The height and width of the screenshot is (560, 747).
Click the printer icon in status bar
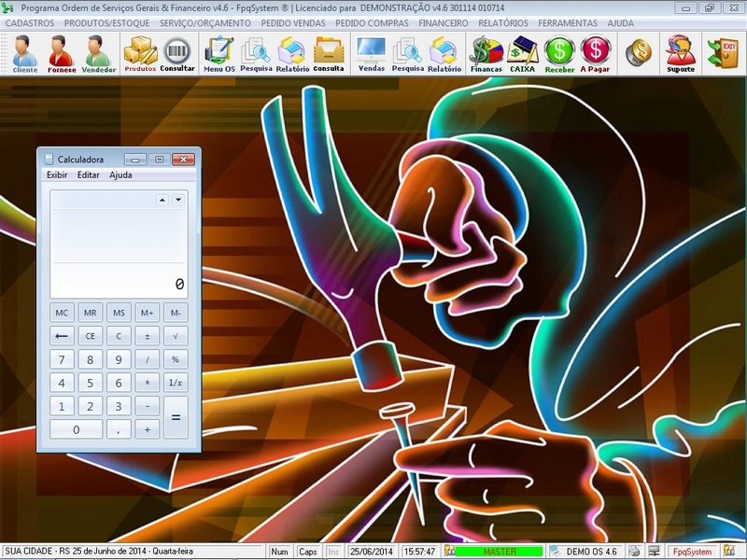(634, 552)
